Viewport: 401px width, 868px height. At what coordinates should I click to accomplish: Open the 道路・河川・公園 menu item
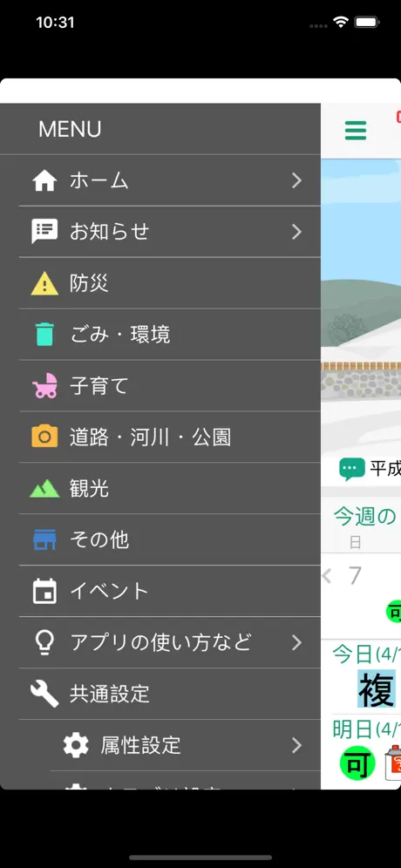[x=170, y=437]
